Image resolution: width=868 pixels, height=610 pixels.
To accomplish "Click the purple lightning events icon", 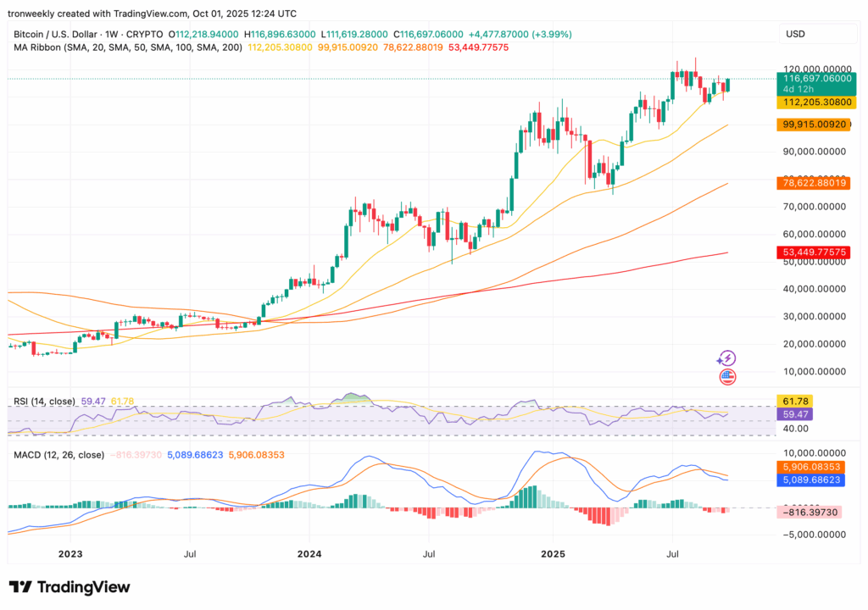I will (x=727, y=358).
